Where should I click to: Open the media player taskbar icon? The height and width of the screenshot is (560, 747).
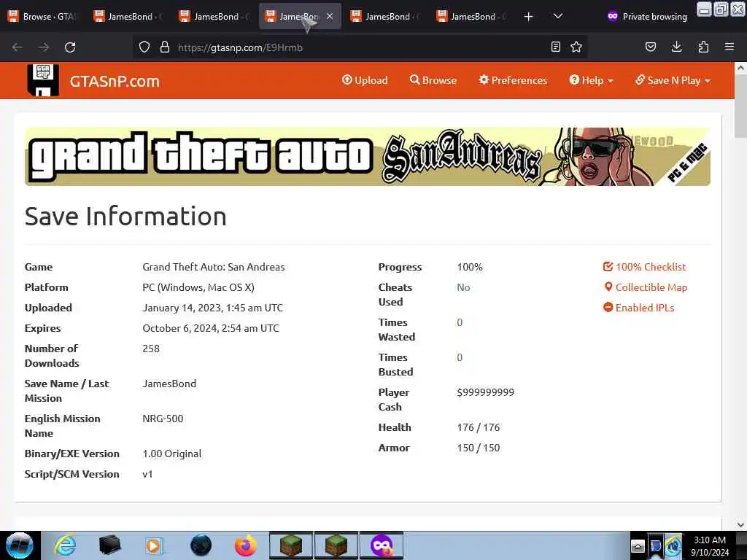tap(154, 545)
